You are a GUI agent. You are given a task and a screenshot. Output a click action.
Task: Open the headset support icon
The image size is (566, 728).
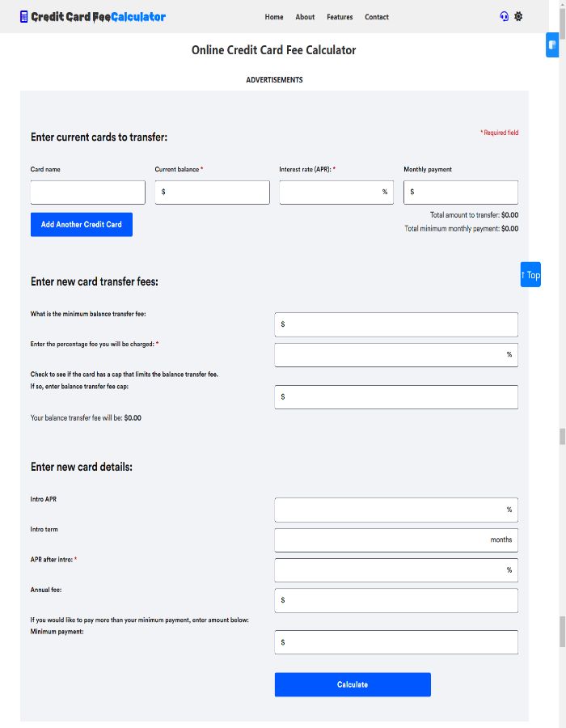(x=505, y=17)
